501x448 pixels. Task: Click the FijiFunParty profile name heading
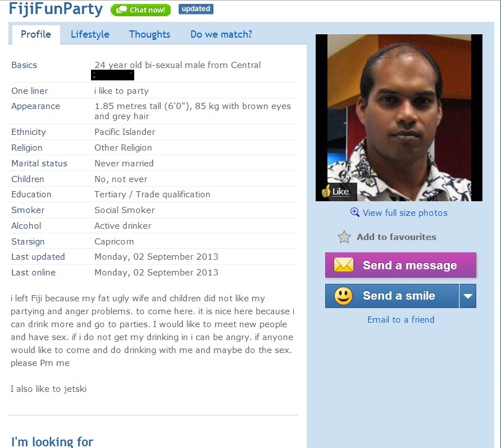point(56,9)
